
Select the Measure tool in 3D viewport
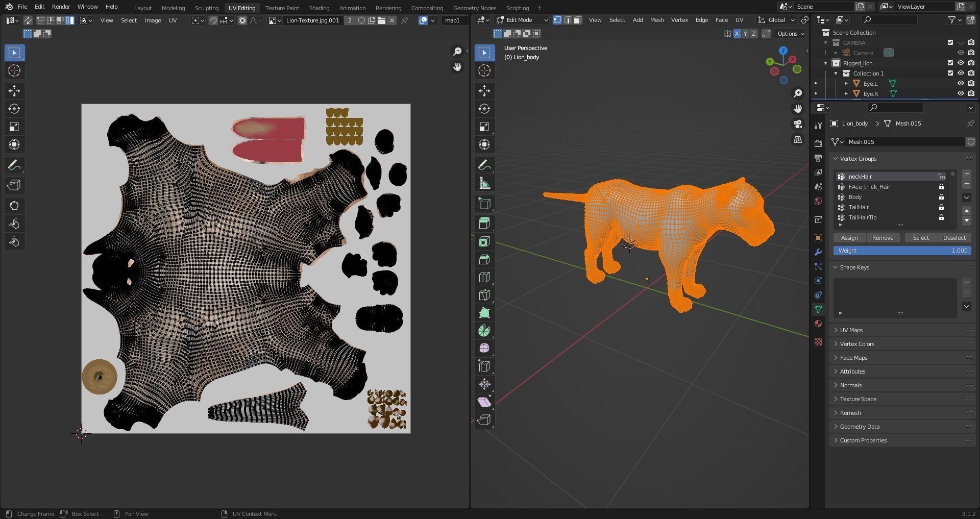point(484,183)
